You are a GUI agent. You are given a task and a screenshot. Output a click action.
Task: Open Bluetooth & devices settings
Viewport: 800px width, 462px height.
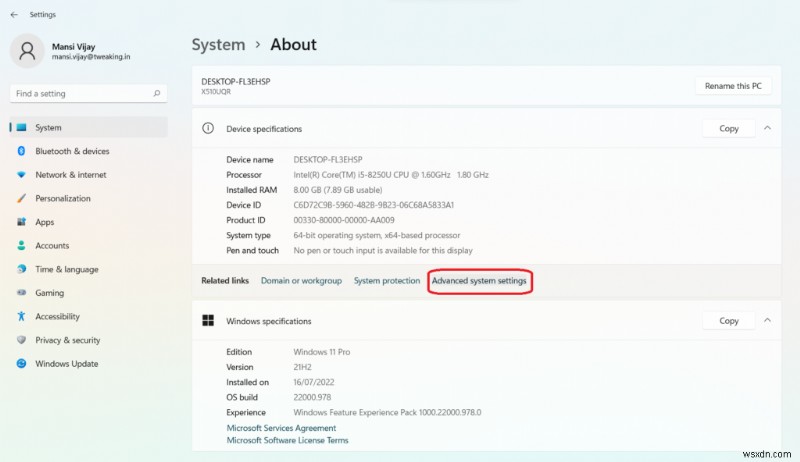pos(89,151)
